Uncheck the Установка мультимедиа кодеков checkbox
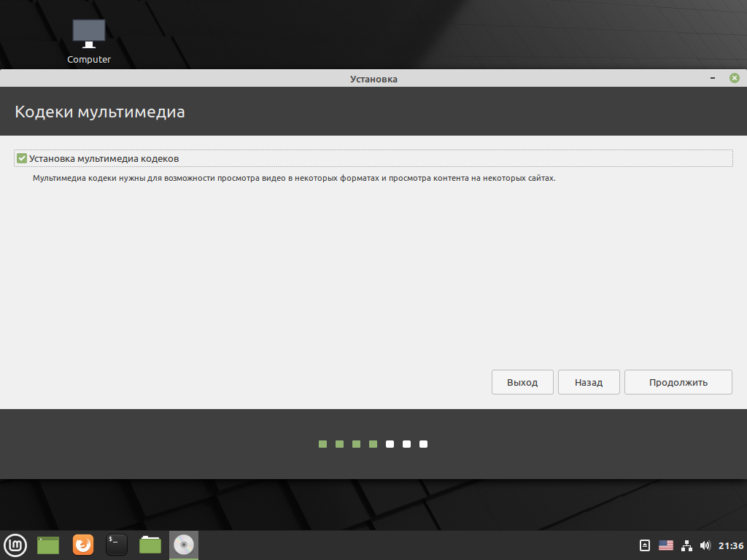This screenshot has height=560, width=747. click(22, 158)
